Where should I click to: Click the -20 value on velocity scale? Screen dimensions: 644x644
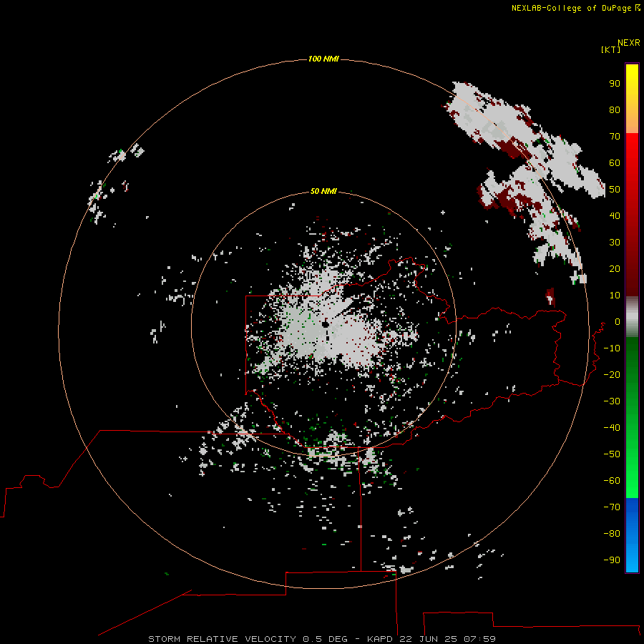[612, 374]
